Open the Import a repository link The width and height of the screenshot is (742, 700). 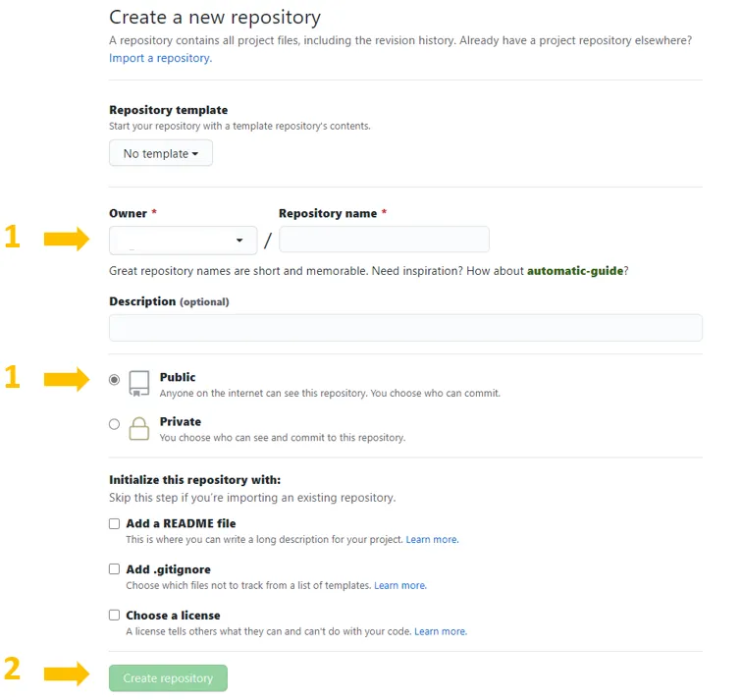[x=160, y=58]
